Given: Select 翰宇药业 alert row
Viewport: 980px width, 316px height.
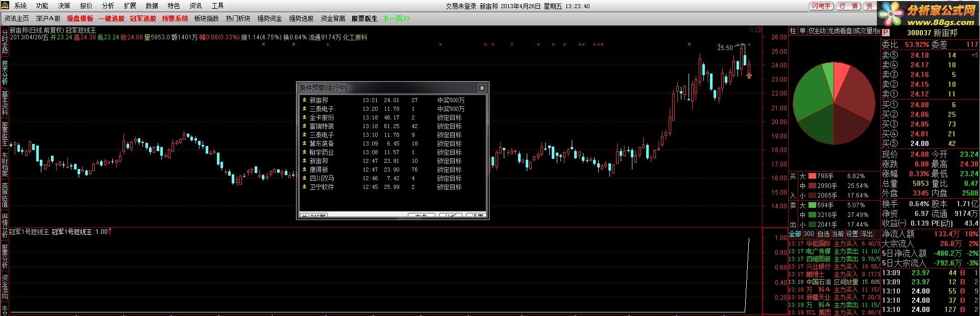Looking at the screenshot, I should click(x=392, y=152).
